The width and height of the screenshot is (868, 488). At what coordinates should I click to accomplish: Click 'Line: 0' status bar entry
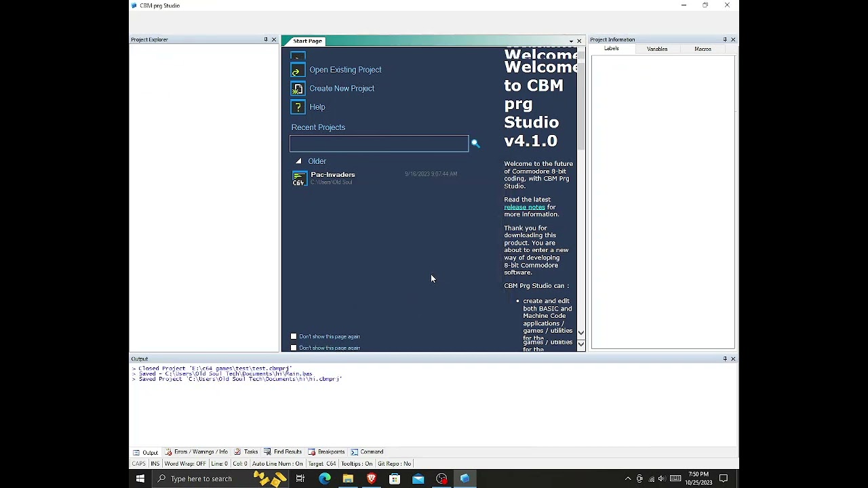[219, 464]
